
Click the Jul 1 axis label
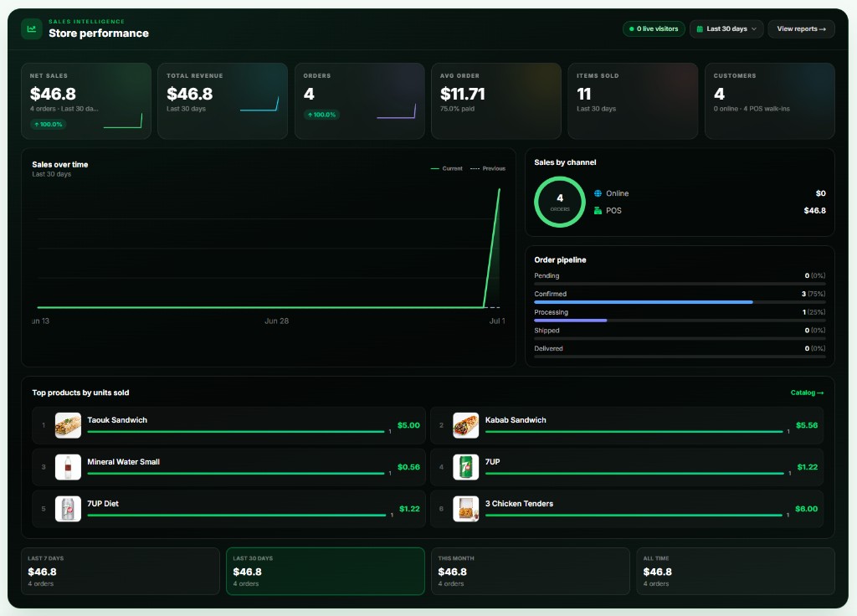497,321
